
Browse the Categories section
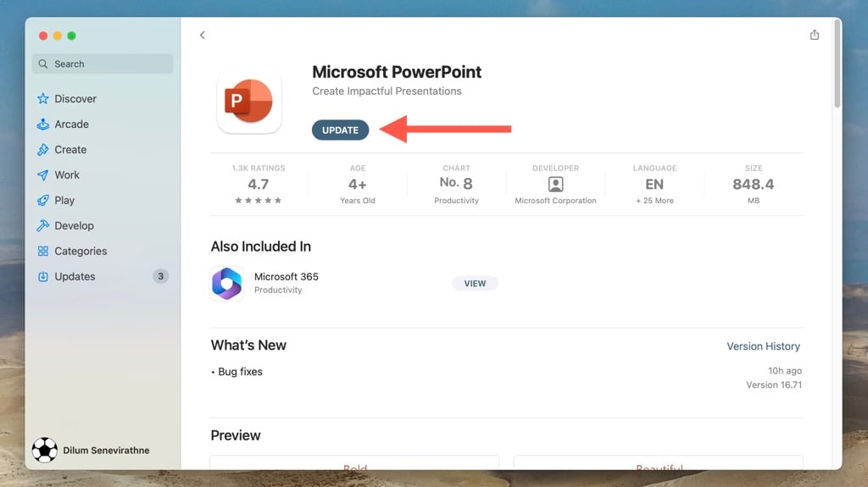[x=81, y=252]
